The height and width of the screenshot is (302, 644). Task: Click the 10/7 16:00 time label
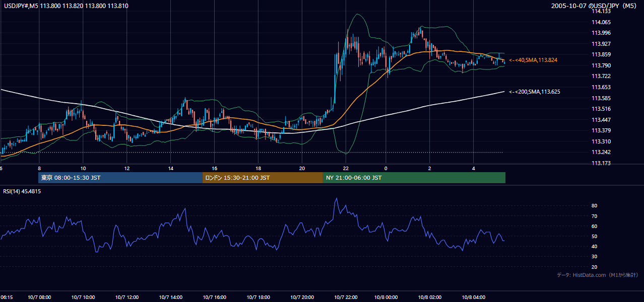click(x=215, y=297)
